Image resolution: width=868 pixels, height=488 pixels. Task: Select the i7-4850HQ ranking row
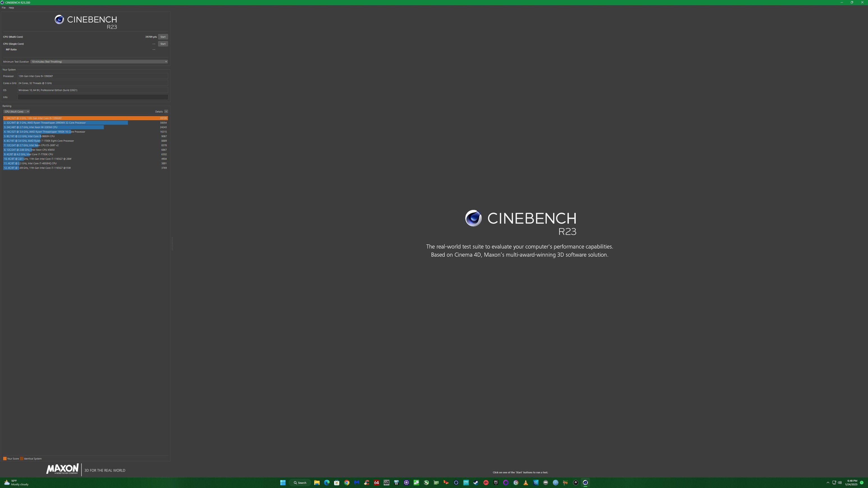pyautogui.click(x=85, y=163)
